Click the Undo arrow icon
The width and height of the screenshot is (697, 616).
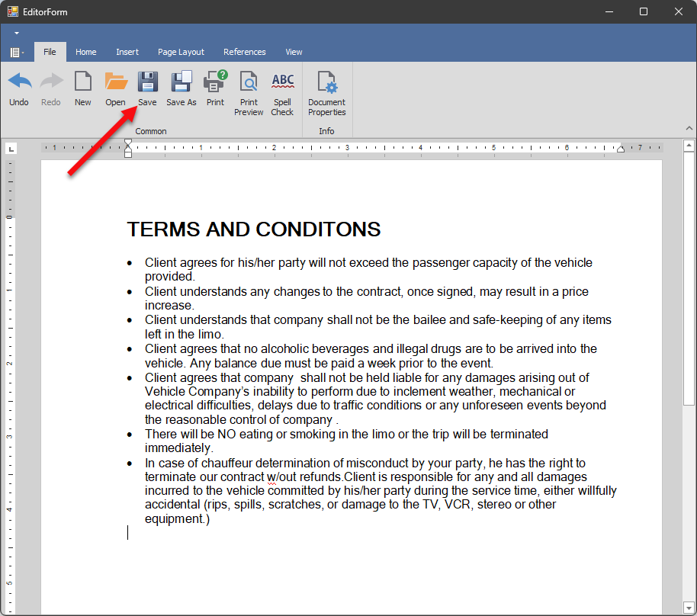click(19, 82)
